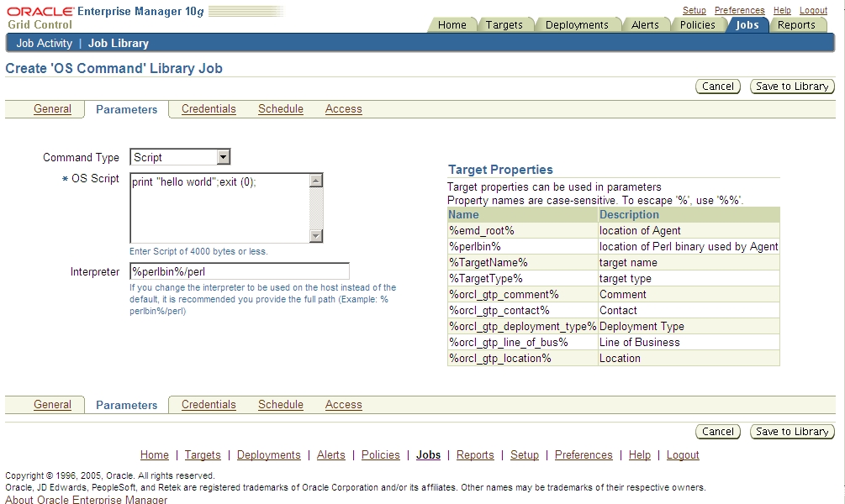The width and height of the screenshot is (845, 504).
Task: Open the Command Type dropdown arrow
Action: [223, 157]
